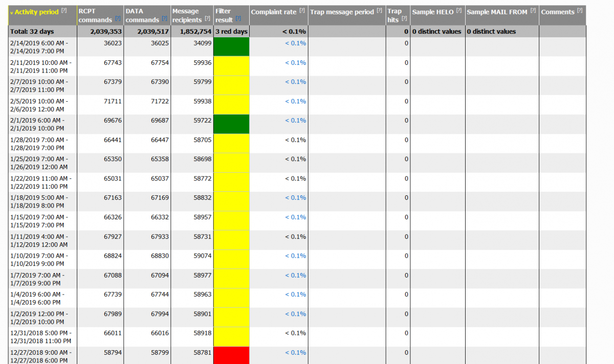The height and width of the screenshot is (364, 614).
Task: Open complaint rate link for 2/14/2019 row
Action: [x=296, y=43]
